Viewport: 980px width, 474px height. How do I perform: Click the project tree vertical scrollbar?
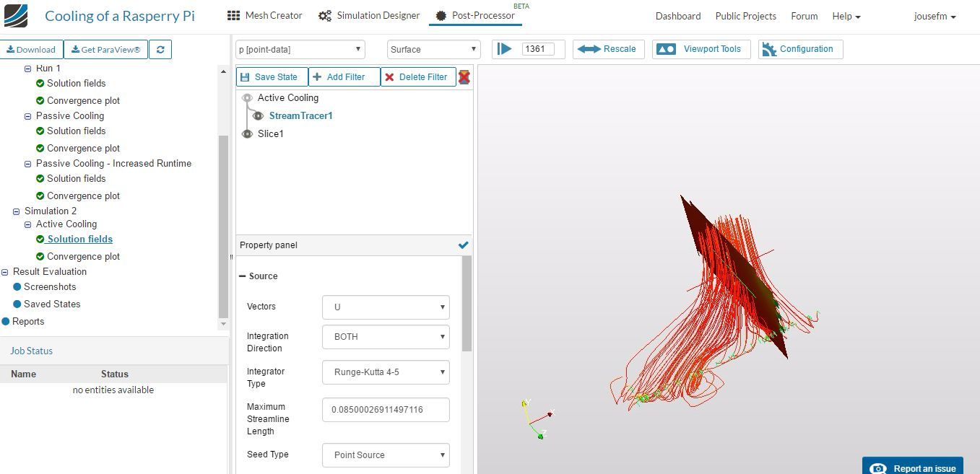click(x=223, y=225)
